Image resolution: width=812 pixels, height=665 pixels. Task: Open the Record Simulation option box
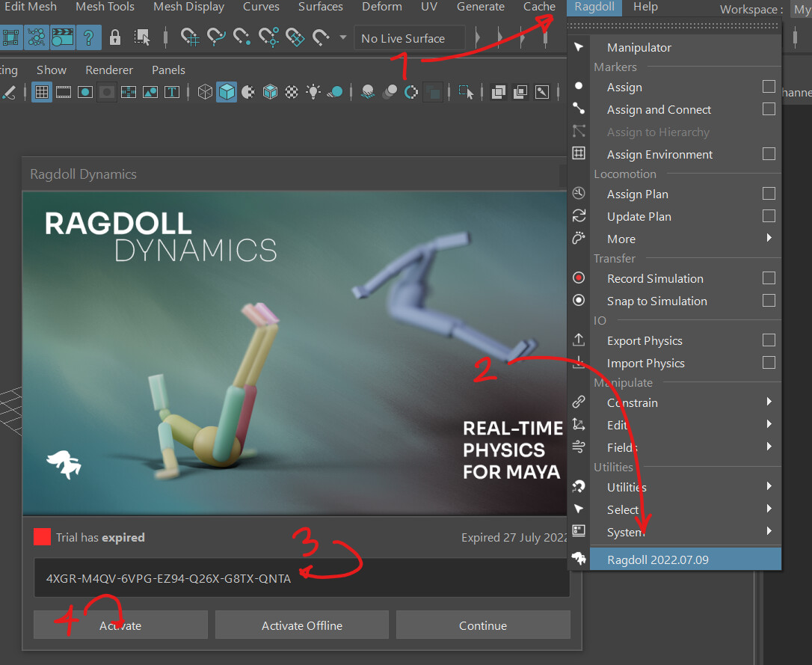(769, 278)
